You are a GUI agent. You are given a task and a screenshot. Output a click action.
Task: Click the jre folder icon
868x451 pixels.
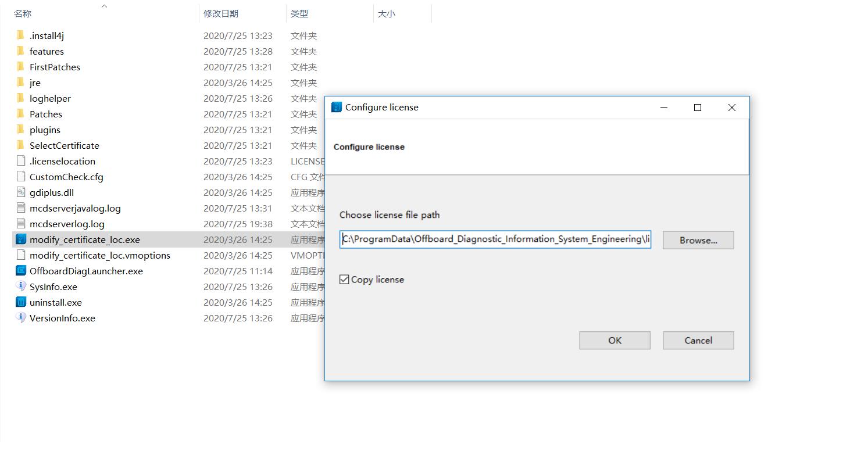pos(21,83)
